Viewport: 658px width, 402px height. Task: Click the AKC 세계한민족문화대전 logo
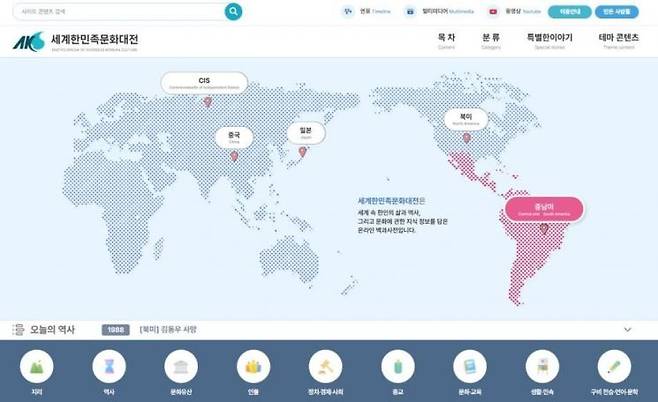[x=76, y=42]
